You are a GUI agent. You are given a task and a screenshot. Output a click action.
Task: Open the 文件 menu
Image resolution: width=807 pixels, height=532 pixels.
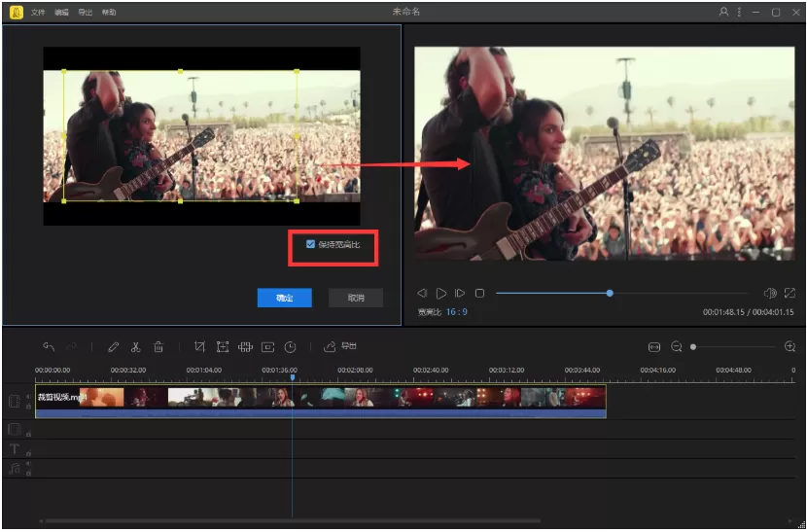click(x=38, y=12)
